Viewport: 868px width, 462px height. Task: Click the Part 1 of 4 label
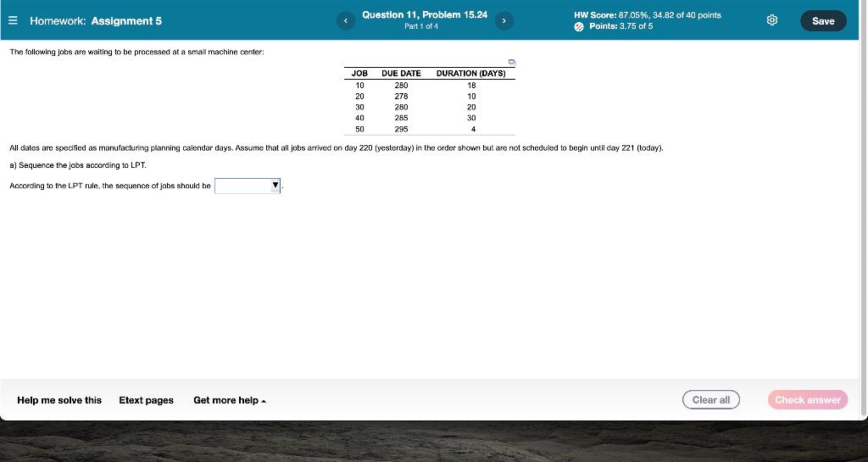(x=421, y=26)
